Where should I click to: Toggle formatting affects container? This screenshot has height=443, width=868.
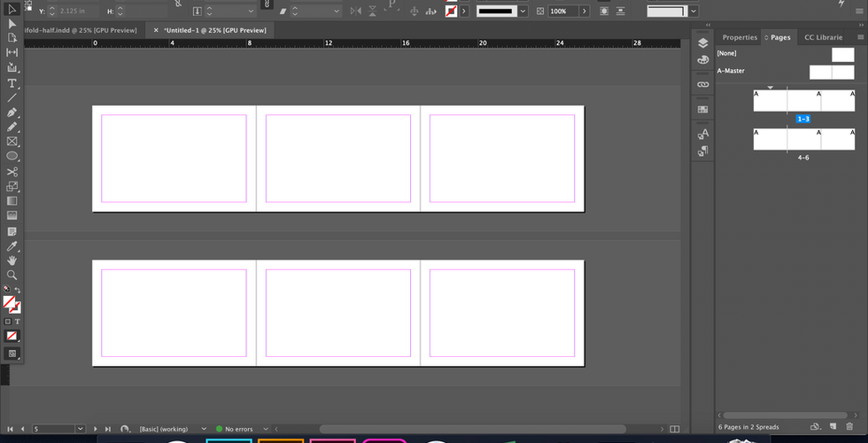[8, 321]
